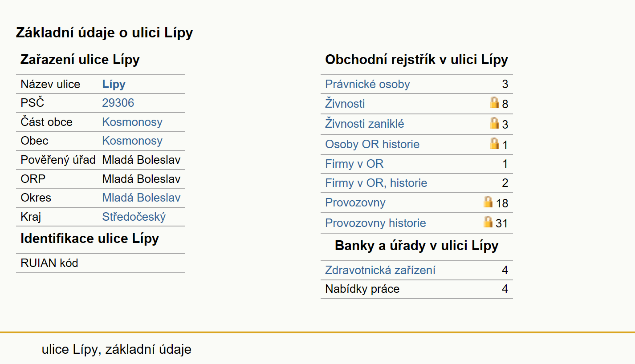Open the Právnické osoby link

tap(367, 84)
